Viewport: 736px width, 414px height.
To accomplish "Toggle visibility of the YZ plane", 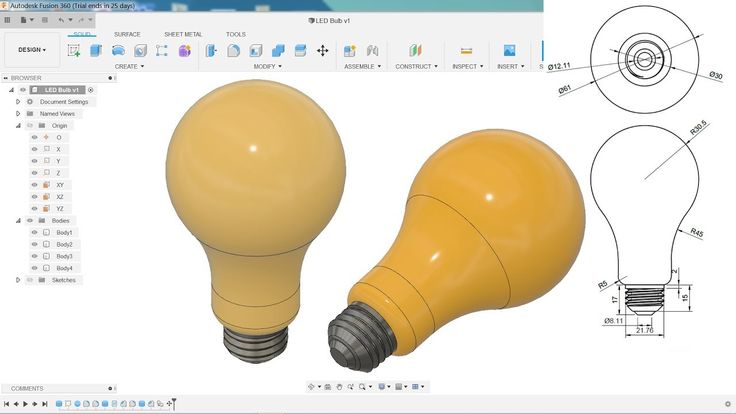I will (x=34, y=208).
